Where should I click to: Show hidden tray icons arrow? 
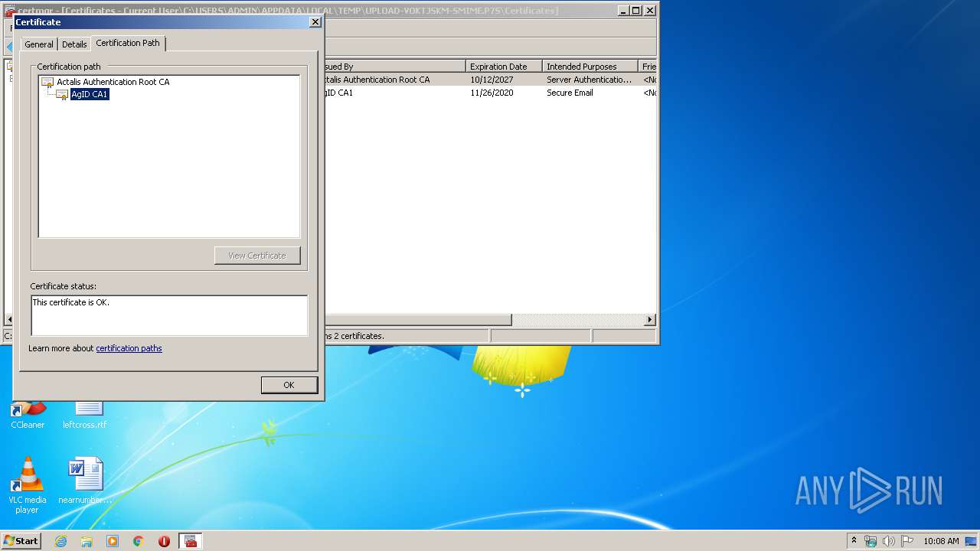tap(854, 541)
